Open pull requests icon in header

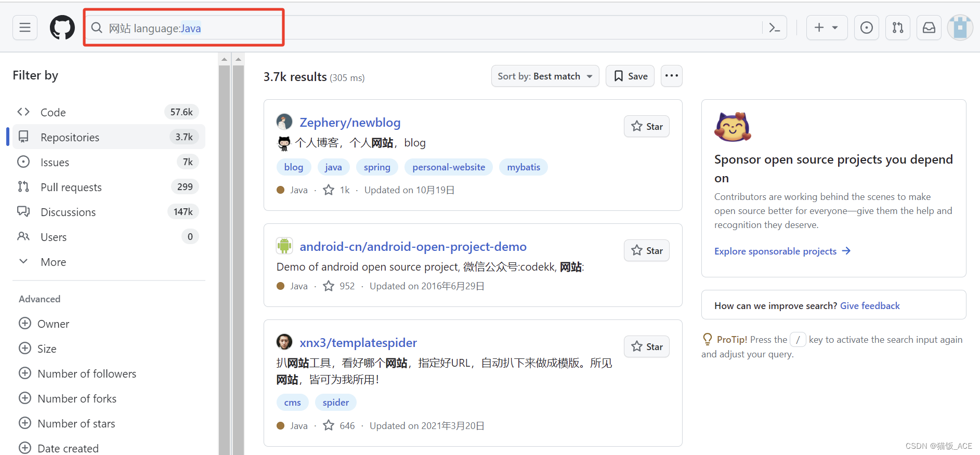[898, 28]
